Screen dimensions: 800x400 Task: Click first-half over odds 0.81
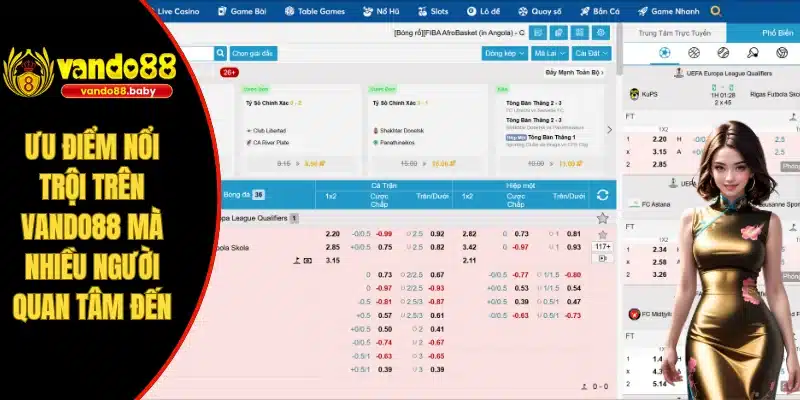pos(574,234)
